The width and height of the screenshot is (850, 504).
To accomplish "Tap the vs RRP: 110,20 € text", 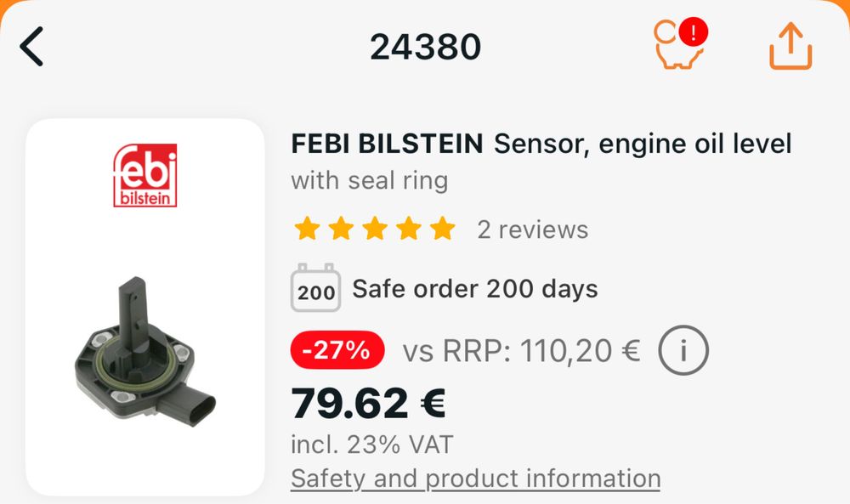I will 521,350.
